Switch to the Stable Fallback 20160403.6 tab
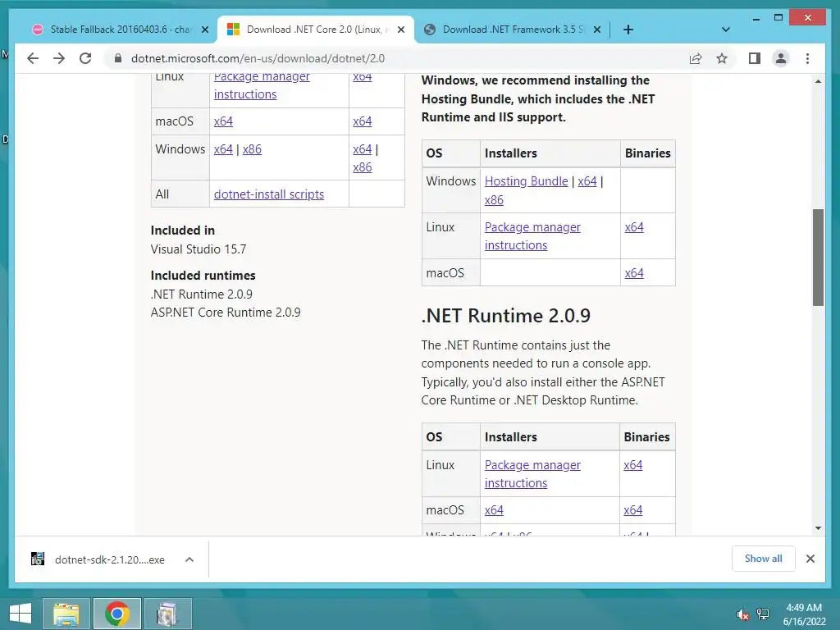This screenshot has height=630, width=840. 121,30
